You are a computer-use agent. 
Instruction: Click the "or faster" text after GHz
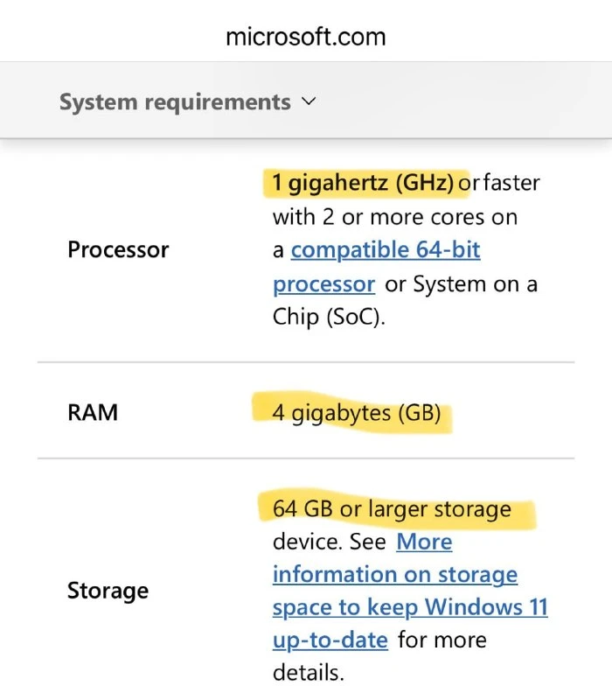click(499, 183)
